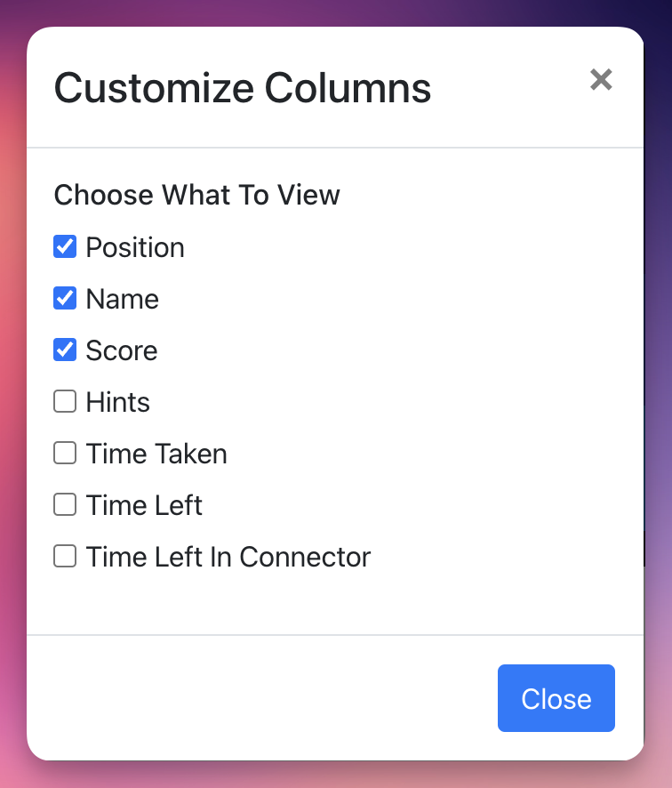The image size is (672, 788).
Task: Enable the Time Left In Connector checkbox
Action: point(65,557)
